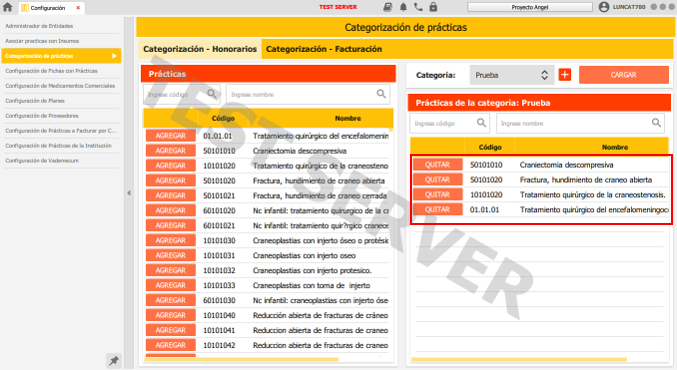Click horizontal scrollbar of Prácticas table
The height and width of the screenshot is (370, 677).
[x=242, y=359]
